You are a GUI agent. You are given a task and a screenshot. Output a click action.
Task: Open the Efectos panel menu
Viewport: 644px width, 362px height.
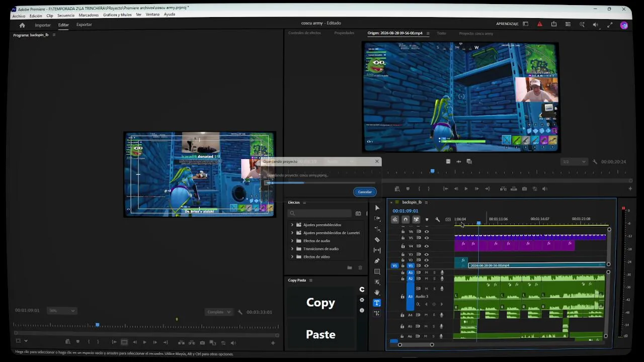click(304, 203)
